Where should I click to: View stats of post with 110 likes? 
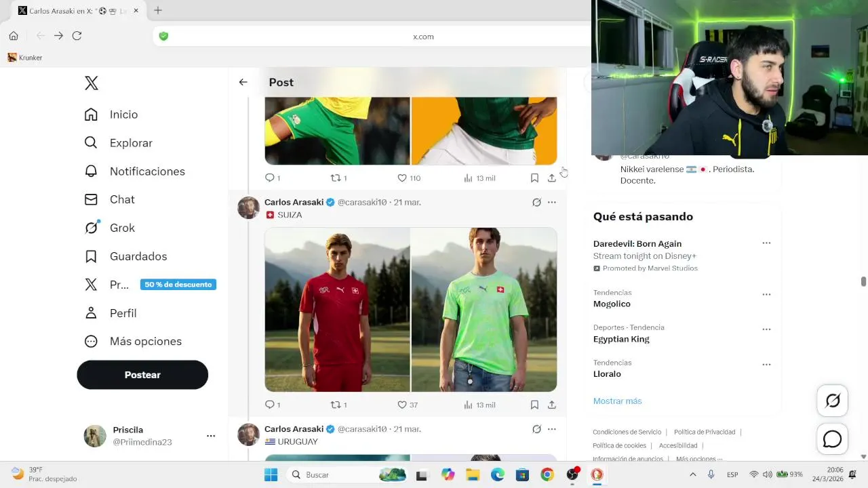point(479,178)
